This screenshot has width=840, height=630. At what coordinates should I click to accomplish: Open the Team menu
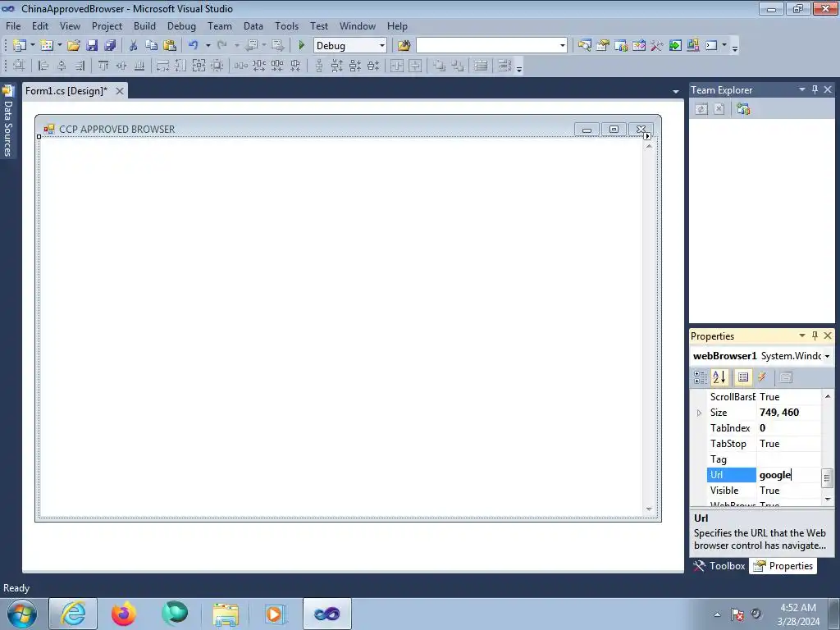pos(220,25)
